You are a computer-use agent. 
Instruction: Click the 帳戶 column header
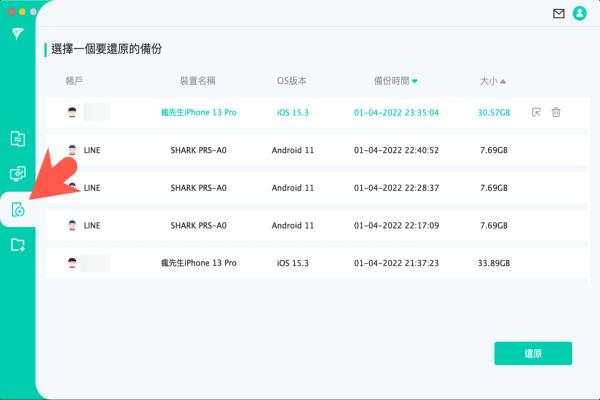[x=74, y=80]
